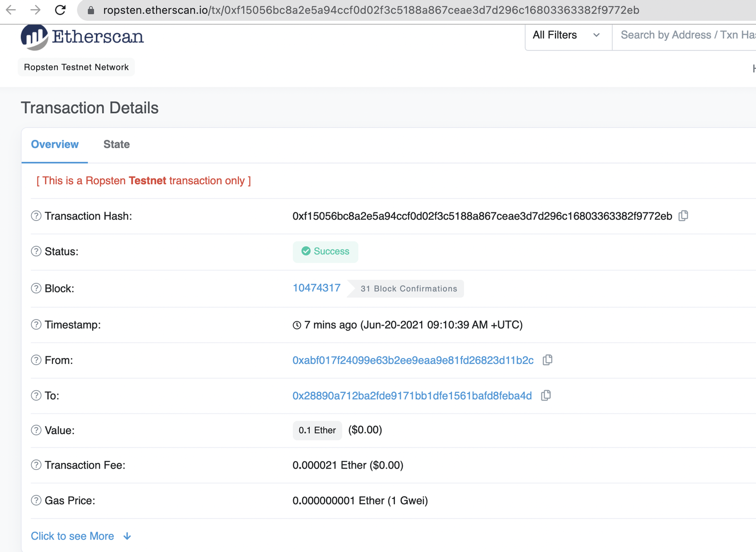Viewport: 756px width, 552px height.
Task: Click the lock icon in the address bar
Action: (x=91, y=10)
